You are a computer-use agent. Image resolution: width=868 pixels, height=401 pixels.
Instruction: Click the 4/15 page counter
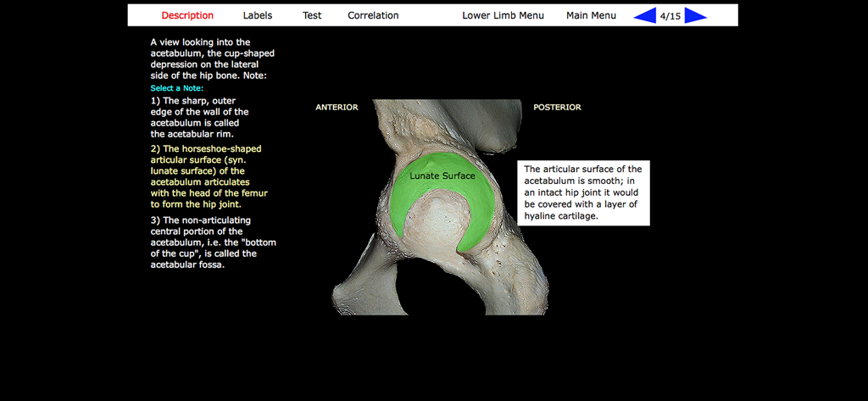click(670, 16)
